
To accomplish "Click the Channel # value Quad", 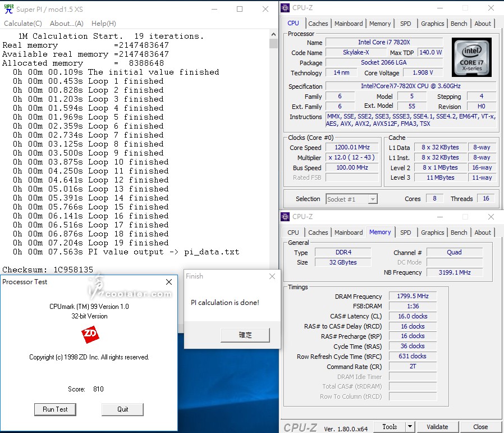I will coord(455,252).
